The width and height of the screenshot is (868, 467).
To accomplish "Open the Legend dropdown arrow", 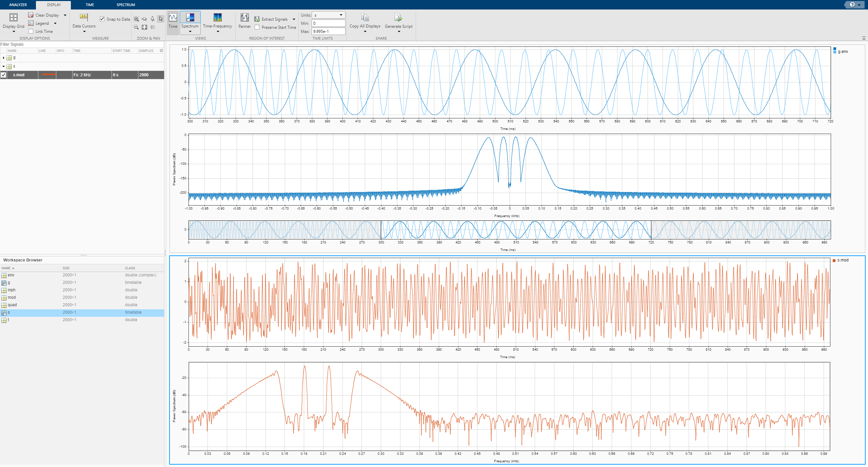I will tap(55, 23).
